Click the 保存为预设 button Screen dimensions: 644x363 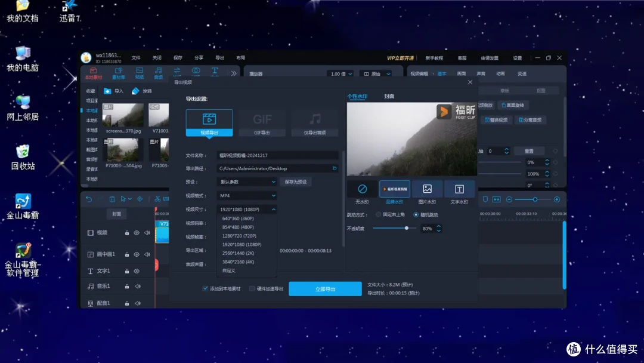296,181
